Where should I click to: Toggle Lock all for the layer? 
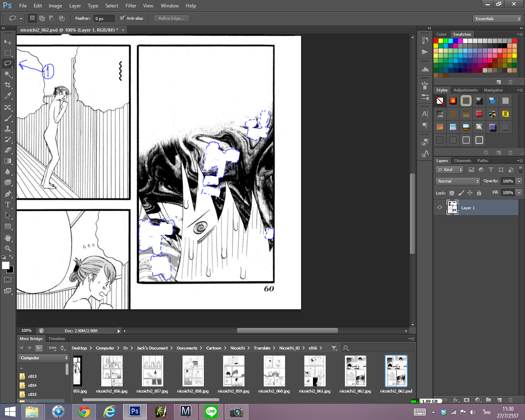(x=479, y=193)
